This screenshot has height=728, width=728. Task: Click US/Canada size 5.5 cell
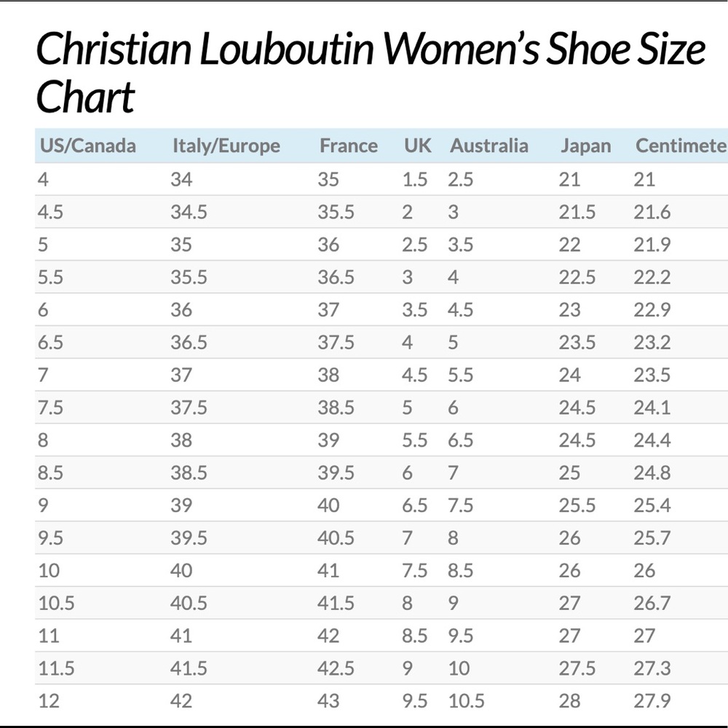click(x=50, y=277)
